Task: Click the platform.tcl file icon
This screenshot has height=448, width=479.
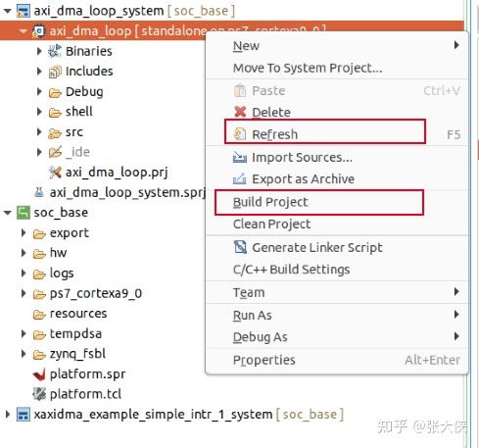Action: pos(39,394)
